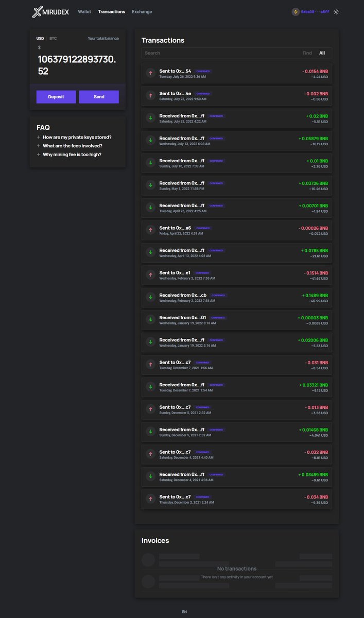Image resolution: width=364 pixels, height=618 pixels.
Task: Click the '+ 0.03489 BNB' amount
Action: tap(313, 474)
